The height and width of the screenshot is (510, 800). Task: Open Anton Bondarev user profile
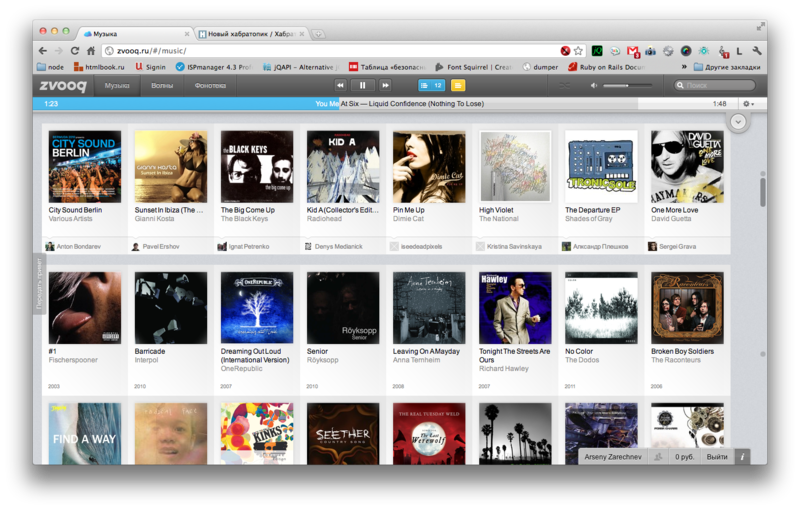(x=73, y=246)
